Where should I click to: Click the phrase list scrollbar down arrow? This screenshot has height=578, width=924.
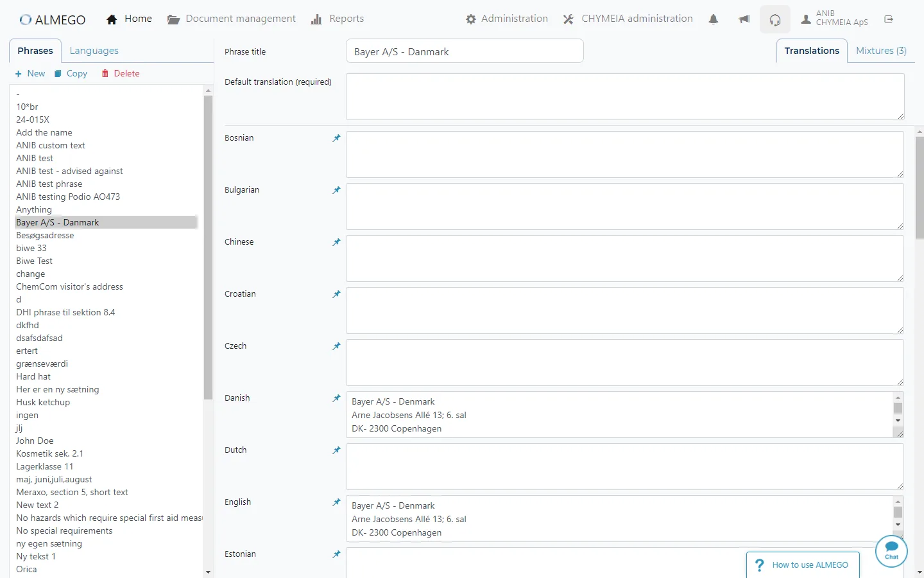click(x=208, y=572)
